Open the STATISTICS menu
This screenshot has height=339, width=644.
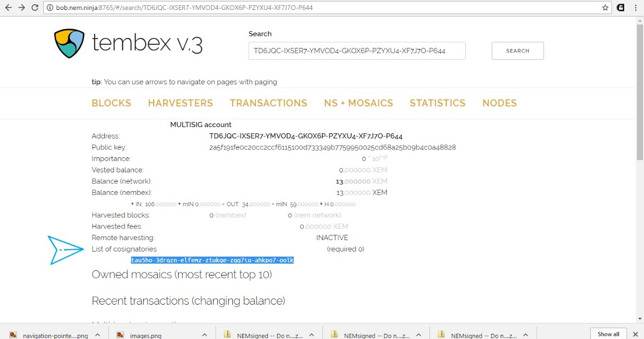pyautogui.click(x=438, y=103)
